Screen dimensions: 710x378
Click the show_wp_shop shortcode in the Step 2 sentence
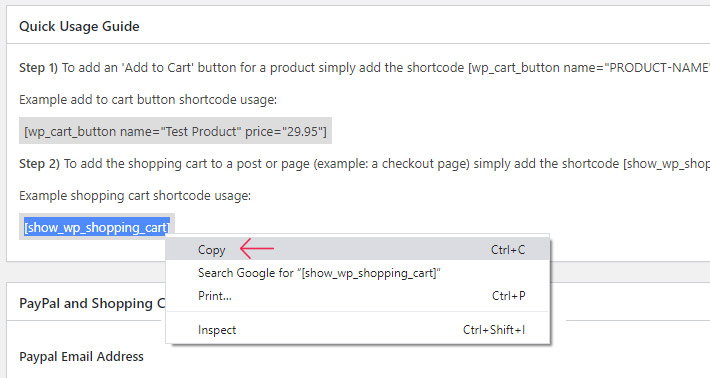pos(667,164)
